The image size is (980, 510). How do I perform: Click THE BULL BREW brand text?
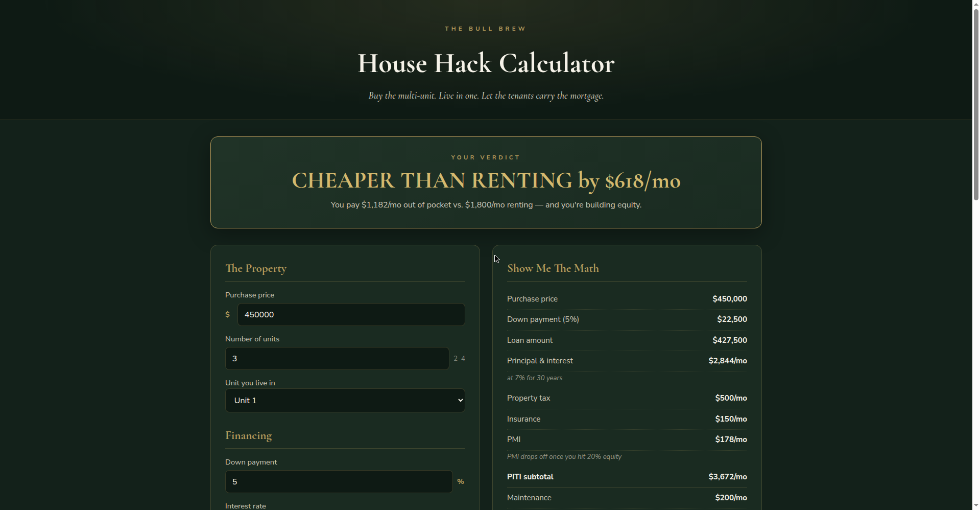click(486, 29)
